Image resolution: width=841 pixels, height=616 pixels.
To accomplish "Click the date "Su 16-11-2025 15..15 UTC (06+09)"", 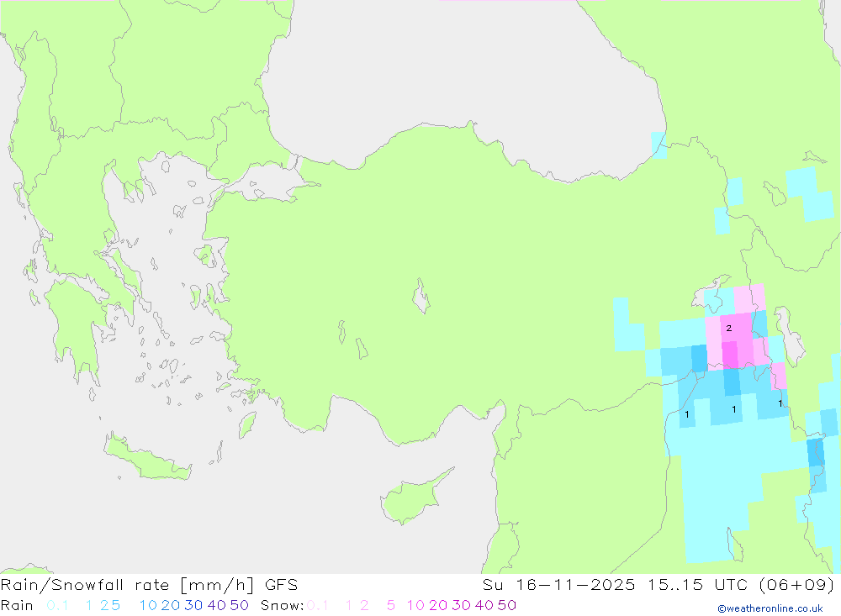I will click(x=659, y=585).
